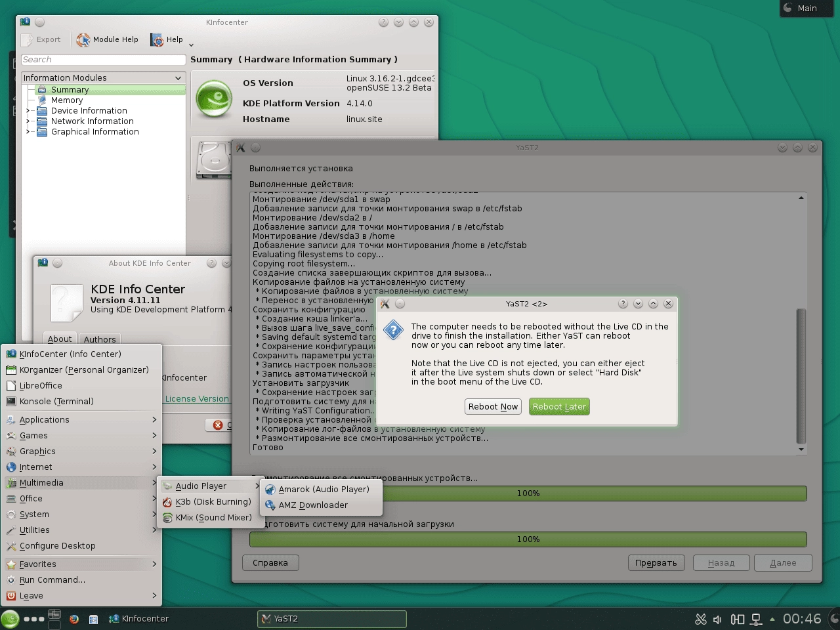Launch Firefox from the panel
The image size is (840, 630).
[x=74, y=619]
